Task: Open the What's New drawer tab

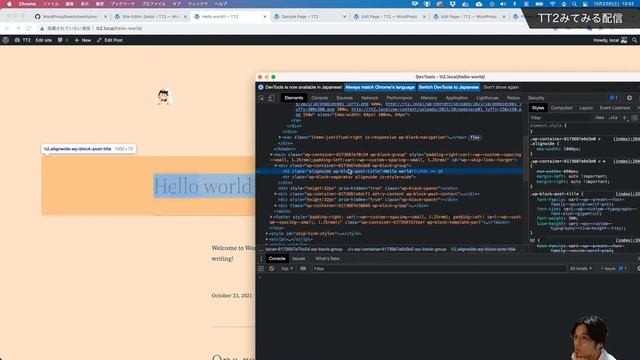Action: point(327,259)
